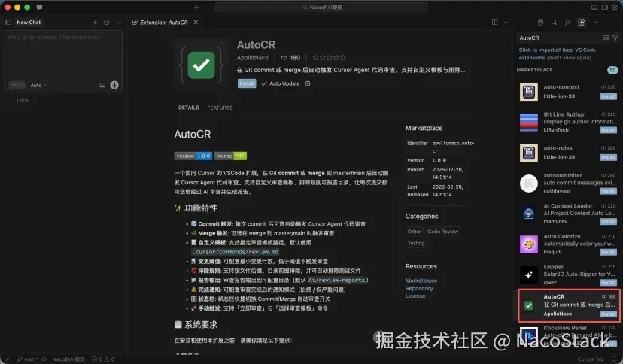The image size is (623, 364).
Task: Select the Code Review category tag
Action: point(443,232)
